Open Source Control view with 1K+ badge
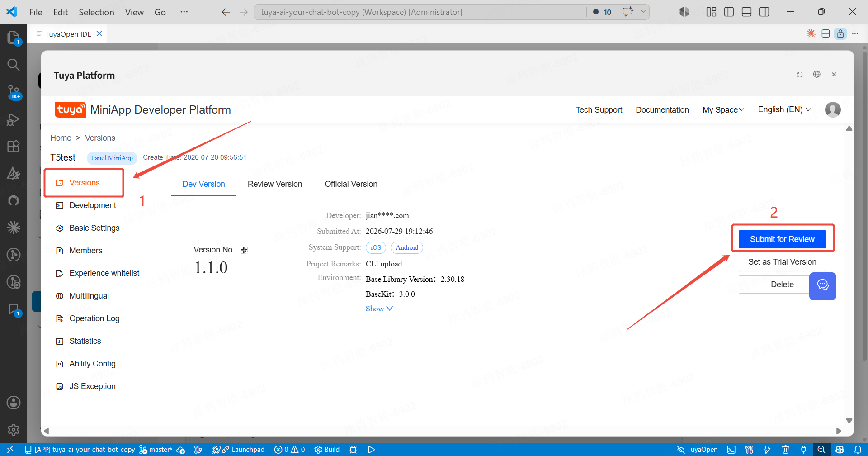The image size is (868, 456). [14, 92]
